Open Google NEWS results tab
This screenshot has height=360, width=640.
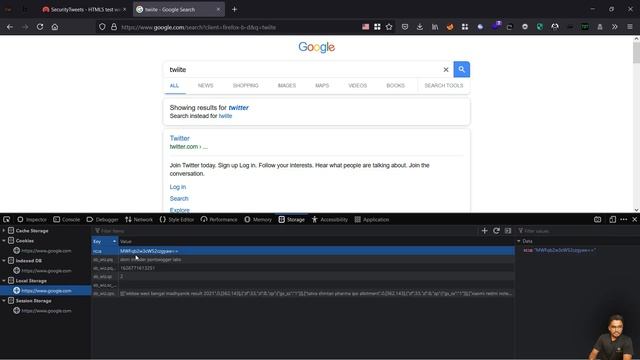[205, 86]
